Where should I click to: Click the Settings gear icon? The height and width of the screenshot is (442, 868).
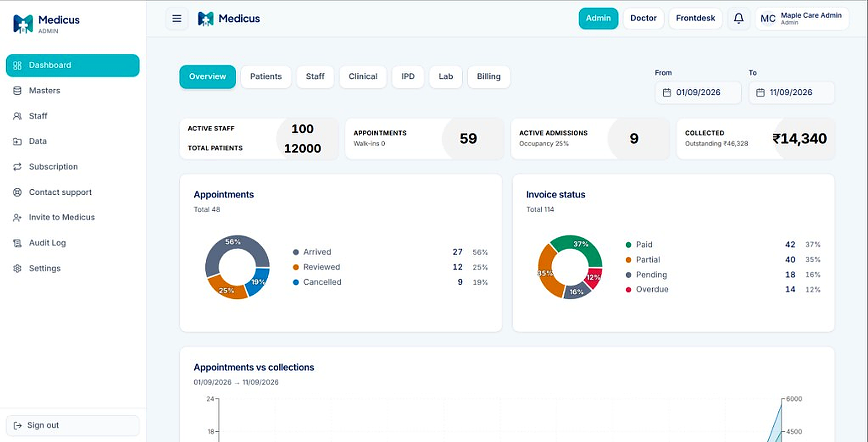tap(17, 268)
